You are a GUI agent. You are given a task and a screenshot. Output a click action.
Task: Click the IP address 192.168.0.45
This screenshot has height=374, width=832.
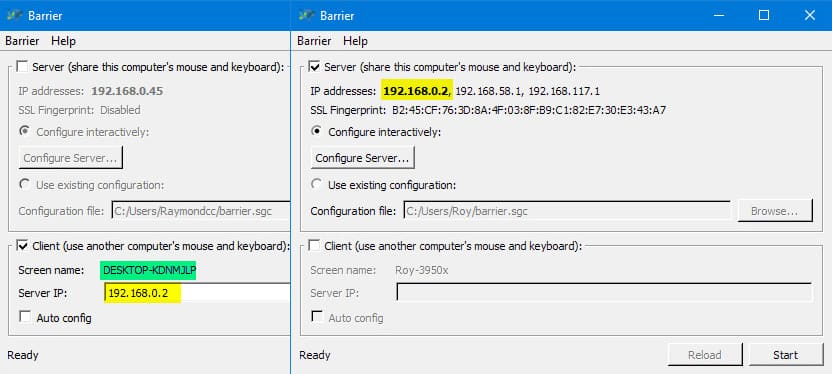click(x=127, y=91)
